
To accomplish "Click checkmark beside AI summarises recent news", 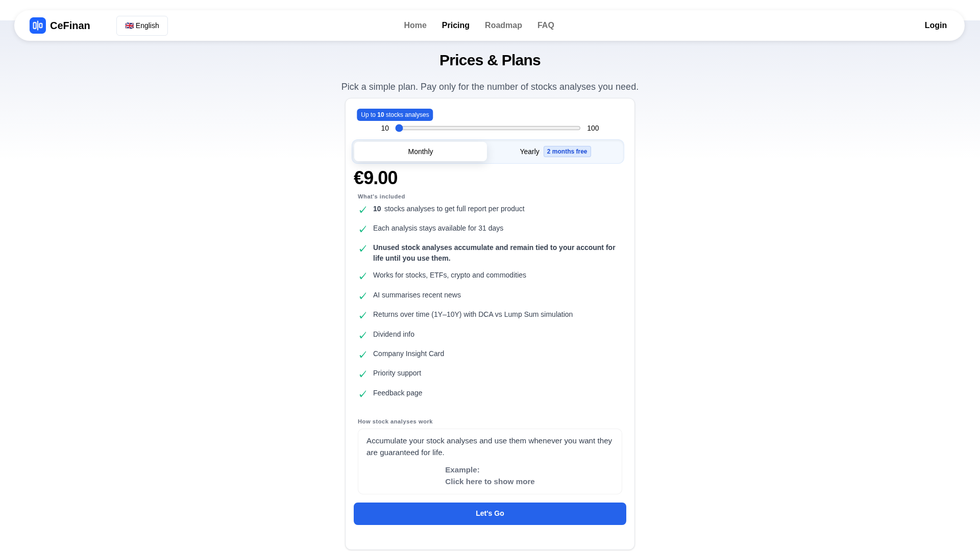I will [x=363, y=296].
